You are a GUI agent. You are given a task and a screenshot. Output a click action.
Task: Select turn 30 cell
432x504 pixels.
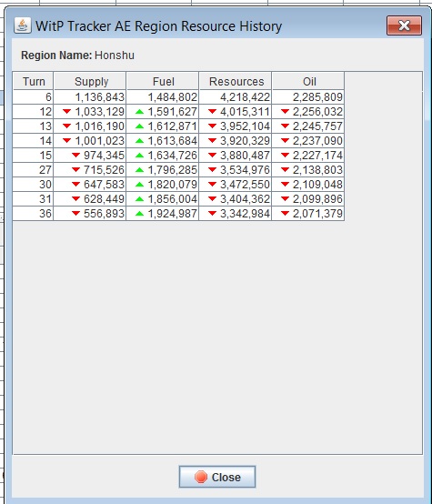click(33, 184)
